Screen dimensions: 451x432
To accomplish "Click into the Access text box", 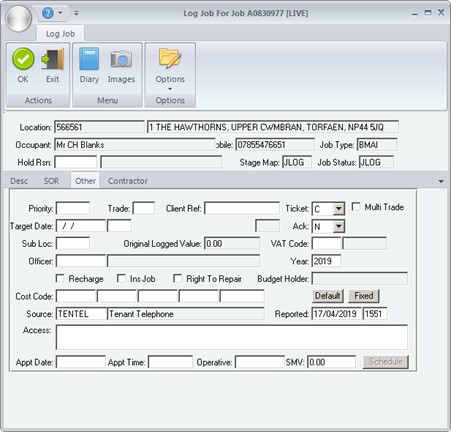I will [x=232, y=337].
